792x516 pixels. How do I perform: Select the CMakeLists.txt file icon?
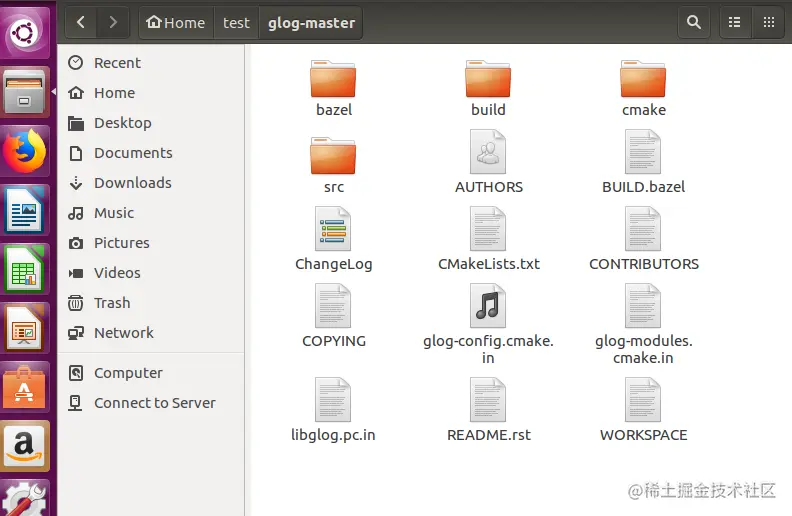pos(487,229)
